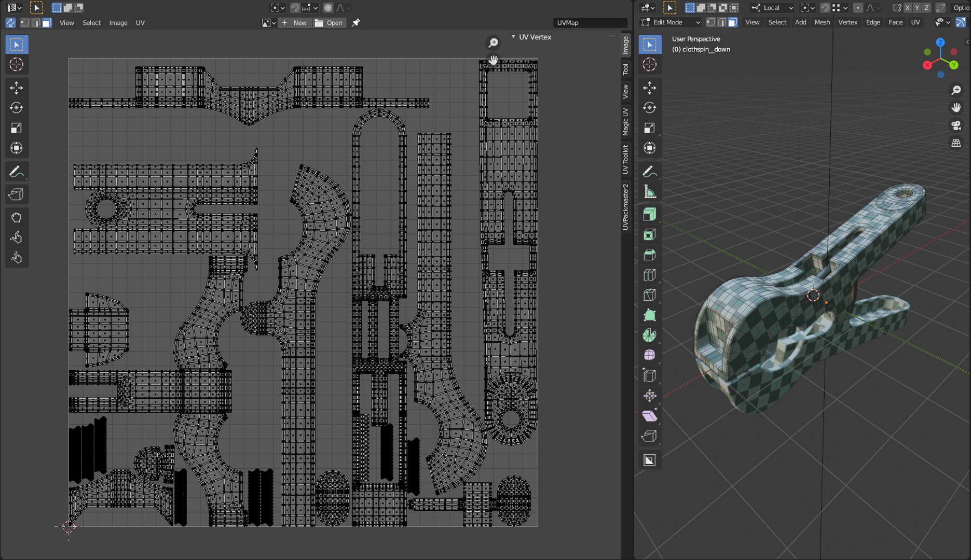Click the New image button
971x560 pixels.
(x=295, y=23)
